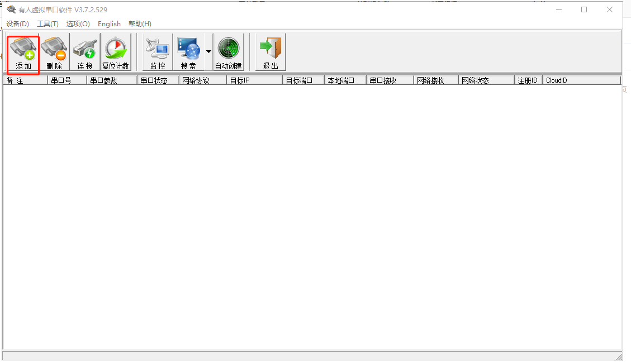Click the CloudID column header
631x364 pixels.
[x=581, y=80]
